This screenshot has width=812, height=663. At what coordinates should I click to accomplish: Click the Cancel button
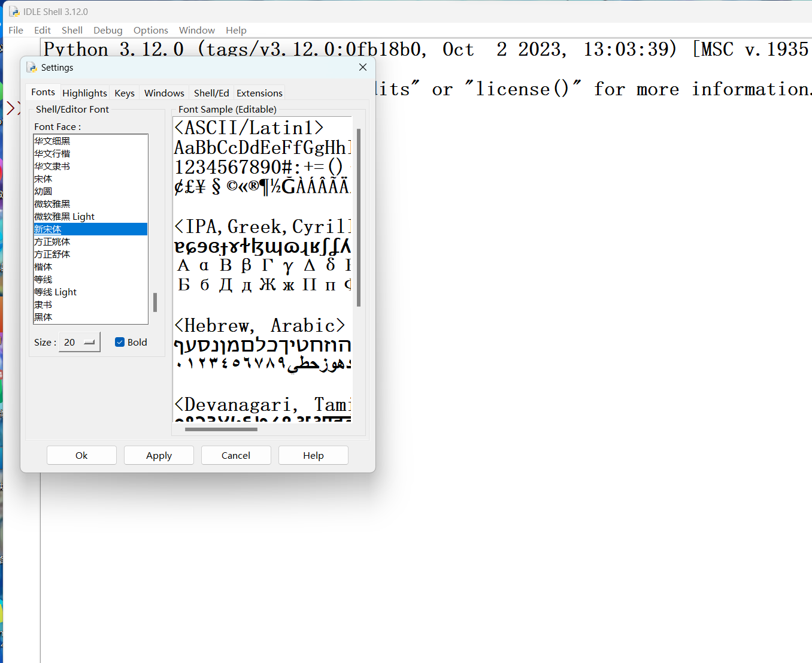[236, 455]
